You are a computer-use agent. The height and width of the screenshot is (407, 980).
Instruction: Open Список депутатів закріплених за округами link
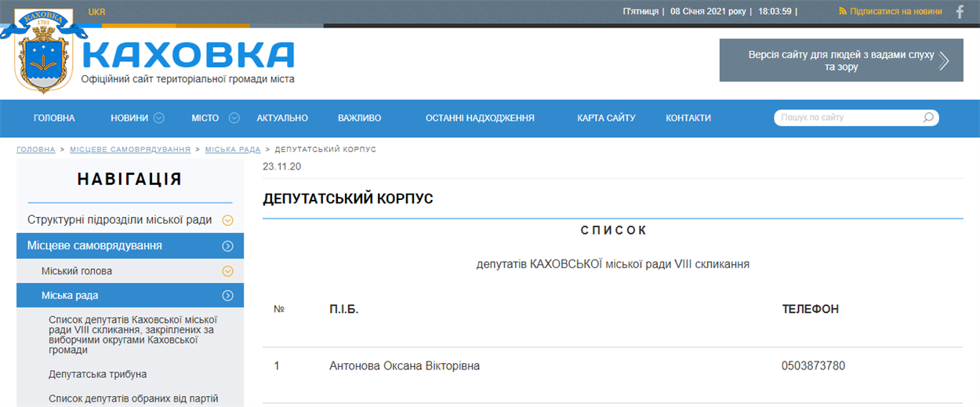tap(133, 335)
